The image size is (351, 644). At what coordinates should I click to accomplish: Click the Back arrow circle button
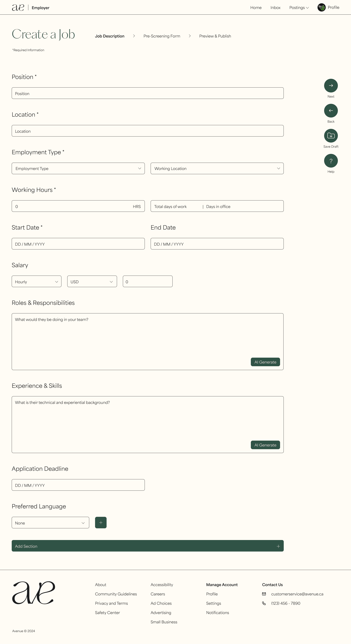click(x=331, y=111)
